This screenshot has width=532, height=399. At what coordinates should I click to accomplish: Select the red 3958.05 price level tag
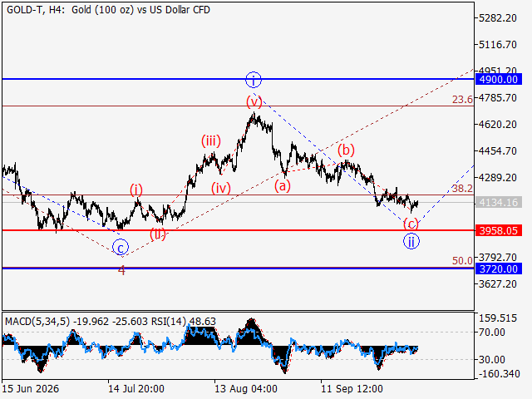pos(499,231)
